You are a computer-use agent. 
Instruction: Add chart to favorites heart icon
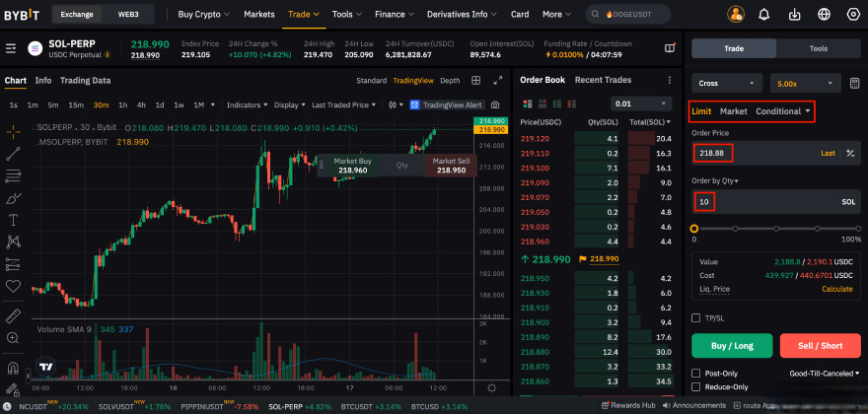pyautogui.click(x=13, y=286)
